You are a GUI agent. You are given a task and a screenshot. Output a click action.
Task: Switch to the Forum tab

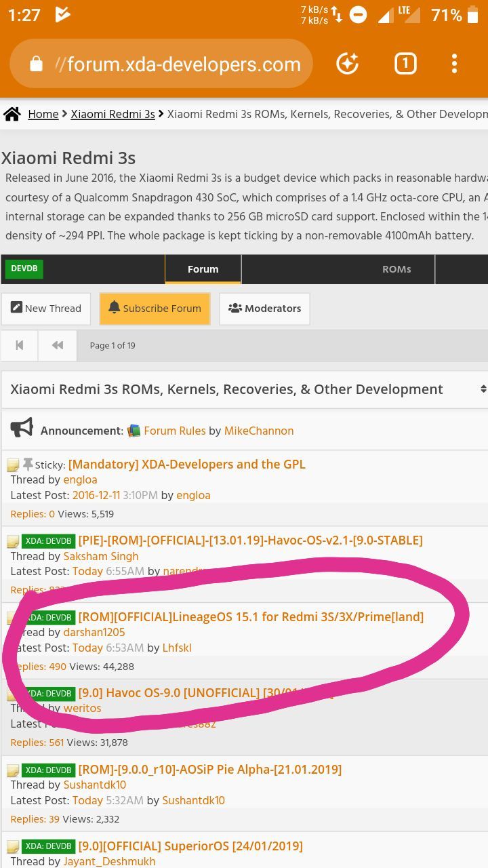point(203,269)
